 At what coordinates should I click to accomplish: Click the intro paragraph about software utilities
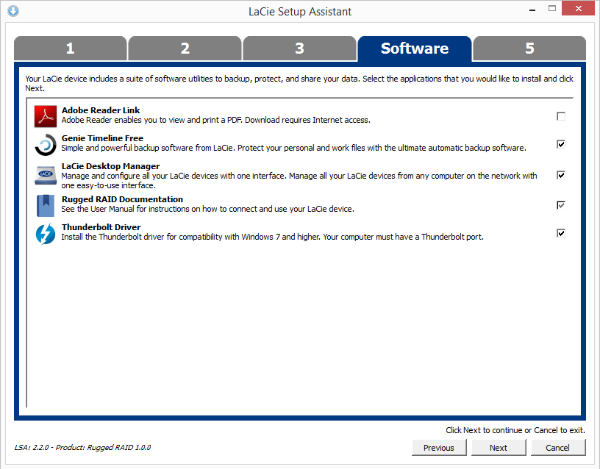pos(299,83)
